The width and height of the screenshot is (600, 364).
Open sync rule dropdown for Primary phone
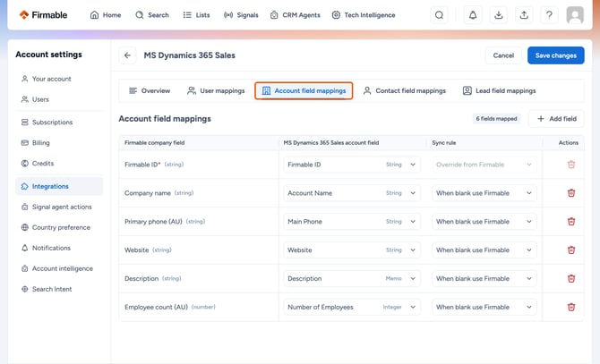[484, 222]
